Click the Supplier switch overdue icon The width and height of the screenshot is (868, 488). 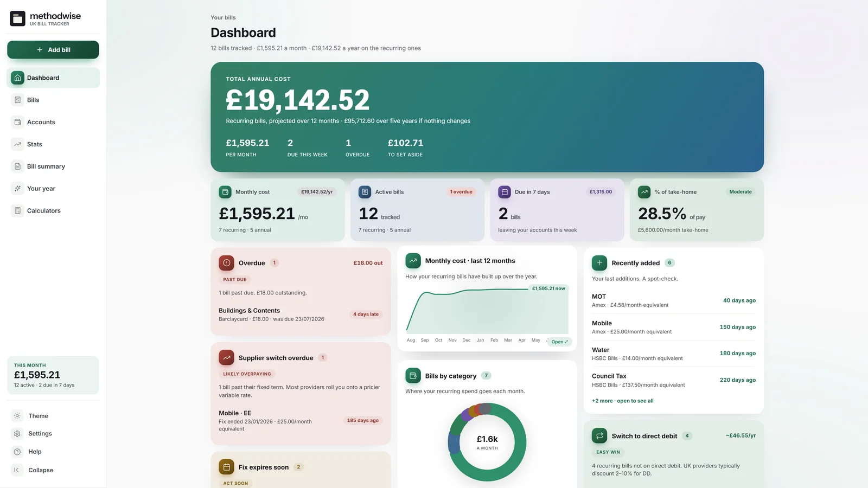[227, 358]
